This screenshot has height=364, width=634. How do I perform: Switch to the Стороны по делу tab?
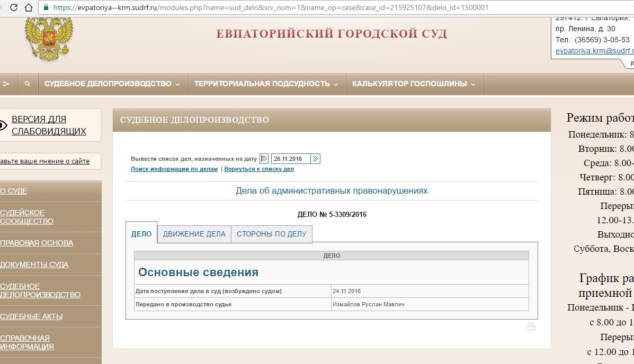pos(272,234)
